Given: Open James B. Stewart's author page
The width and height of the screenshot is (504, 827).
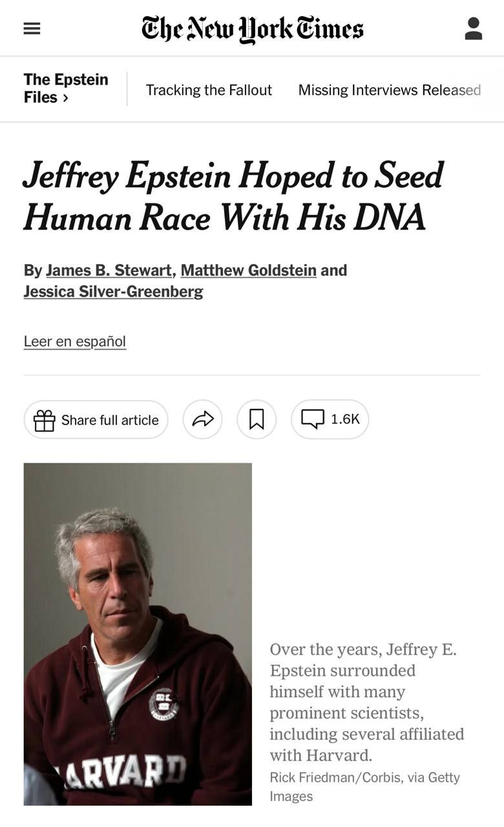Looking at the screenshot, I should click(109, 270).
